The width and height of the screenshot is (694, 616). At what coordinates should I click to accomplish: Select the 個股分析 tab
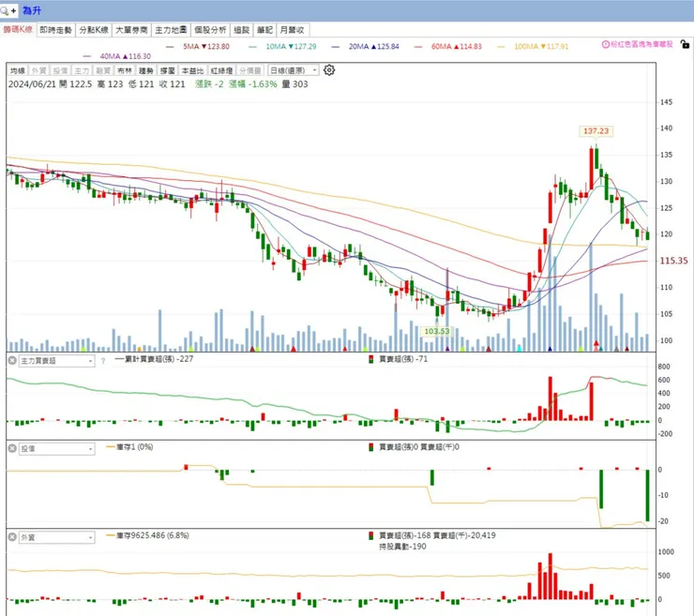coord(210,30)
